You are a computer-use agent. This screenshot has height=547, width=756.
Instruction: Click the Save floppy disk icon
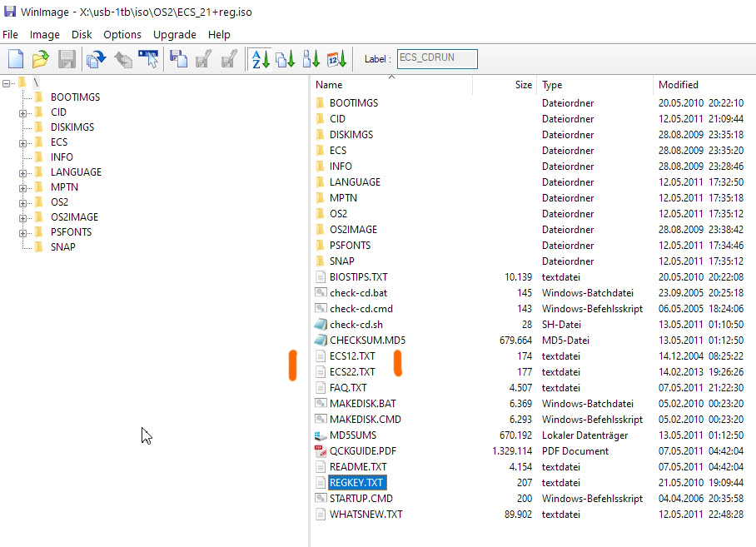click(x=67, y=59)
